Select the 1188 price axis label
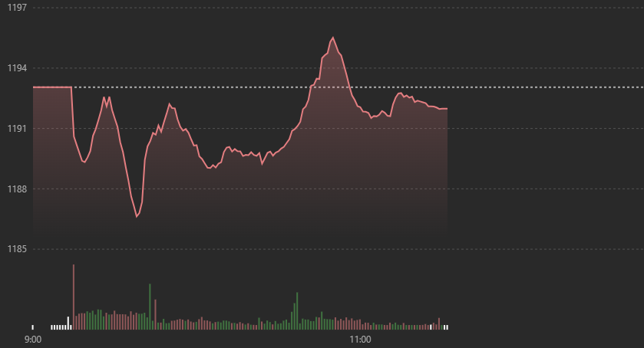The height and width of the screenshot is (348, 644). [17, 189]
